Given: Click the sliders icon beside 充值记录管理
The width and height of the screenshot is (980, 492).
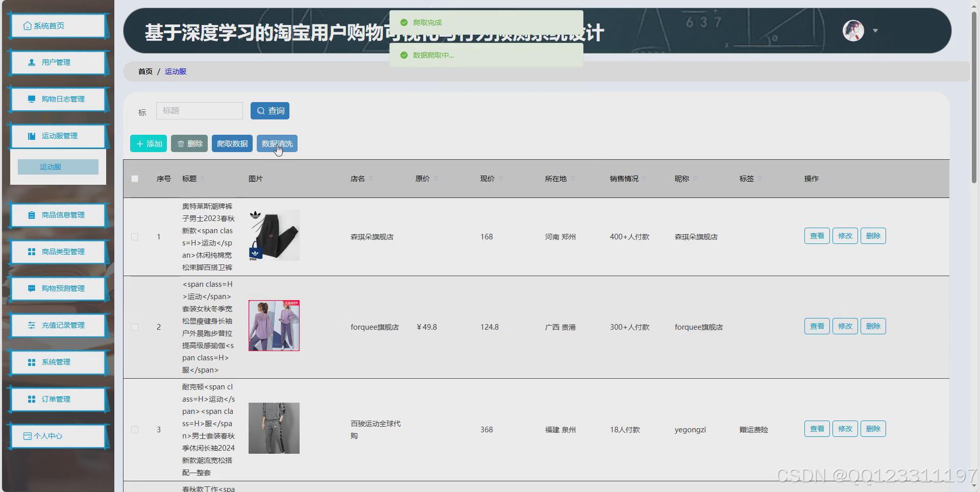Looking at the screenshot, I should pos(32,325).
